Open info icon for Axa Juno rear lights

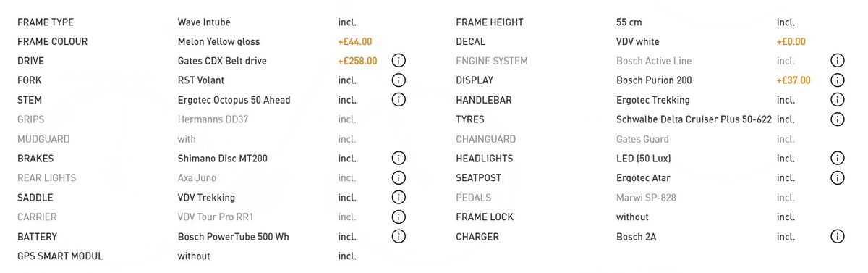399,178
